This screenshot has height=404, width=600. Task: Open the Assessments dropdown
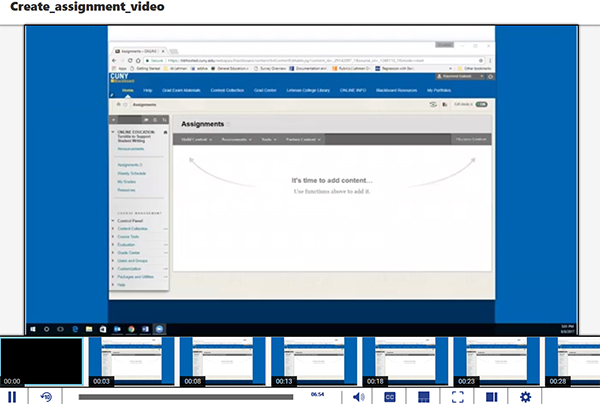240,139
